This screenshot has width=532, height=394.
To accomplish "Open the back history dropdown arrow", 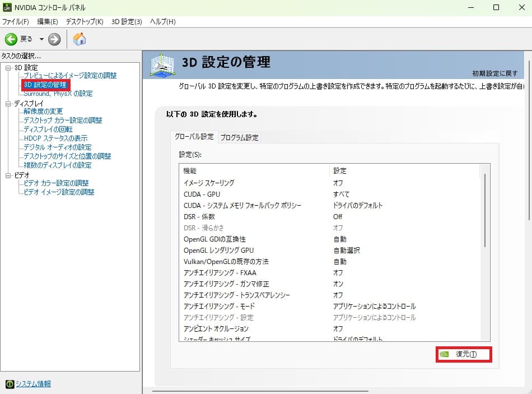I will coord(41,39).
